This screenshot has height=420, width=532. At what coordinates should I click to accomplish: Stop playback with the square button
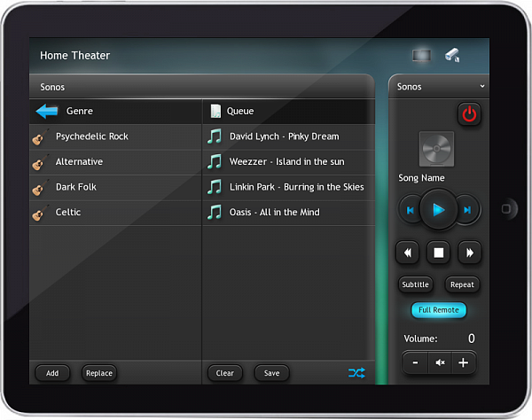coord(438,253)
